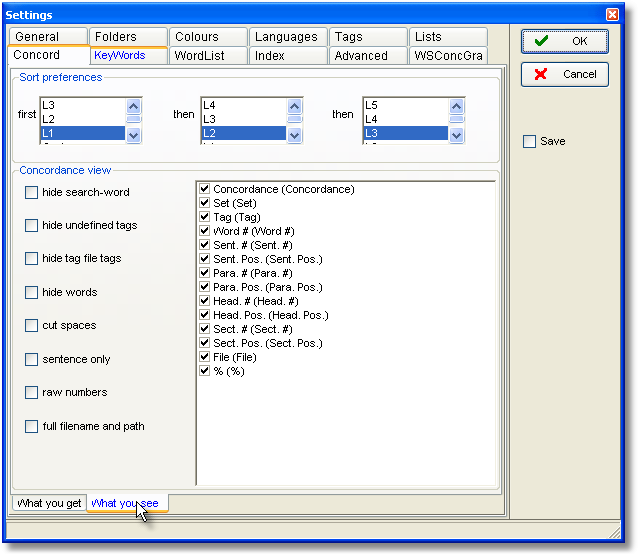Toggle raw numbers checkbox

(31, 392)
